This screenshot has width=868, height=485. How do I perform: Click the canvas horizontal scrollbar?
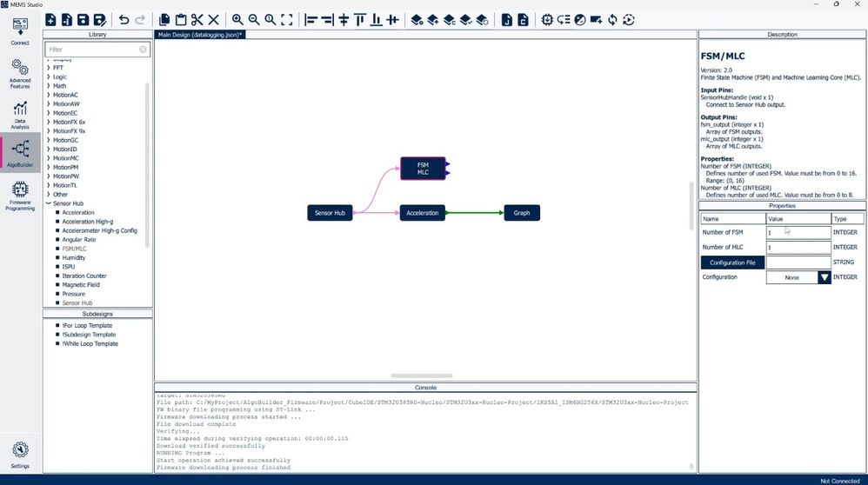click(x=422, y=375)
